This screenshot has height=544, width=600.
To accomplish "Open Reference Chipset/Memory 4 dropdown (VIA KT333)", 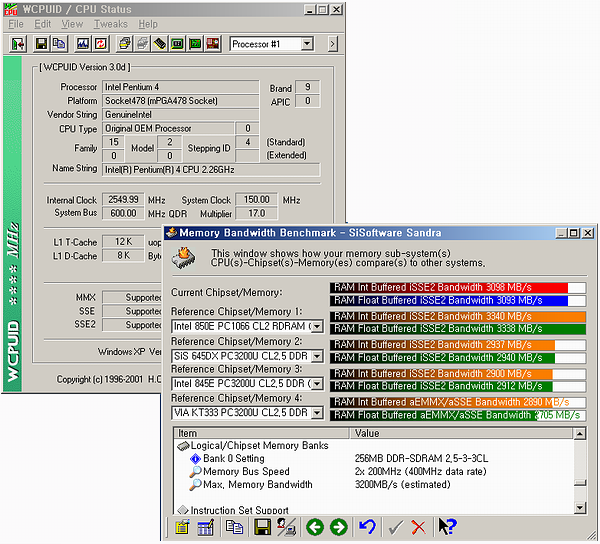I will 317,413.
